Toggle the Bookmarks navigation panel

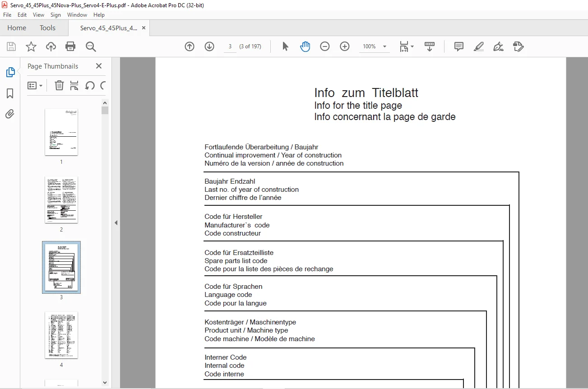[x=10, y=93]
